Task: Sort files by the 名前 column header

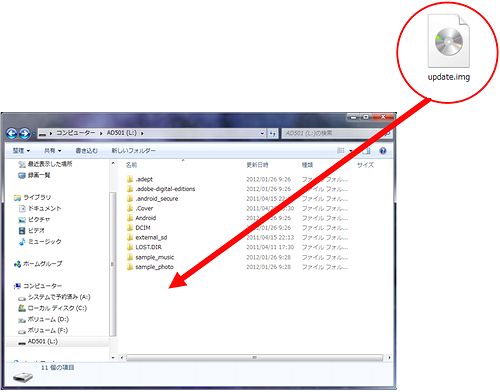Action: (132, 165)
